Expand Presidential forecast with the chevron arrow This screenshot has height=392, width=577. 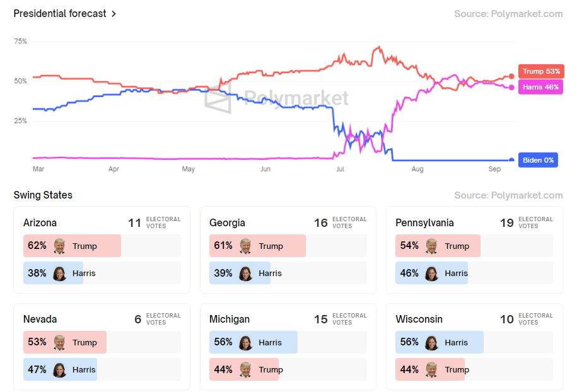pos(114,14)
